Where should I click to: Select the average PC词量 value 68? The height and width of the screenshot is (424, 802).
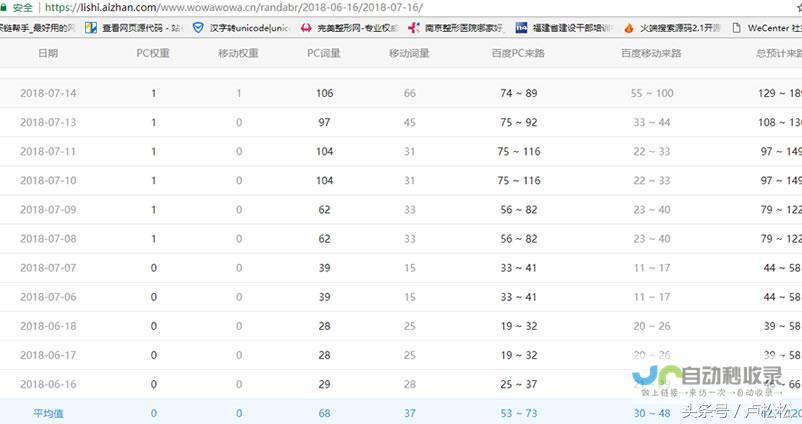tap(324, 413)
